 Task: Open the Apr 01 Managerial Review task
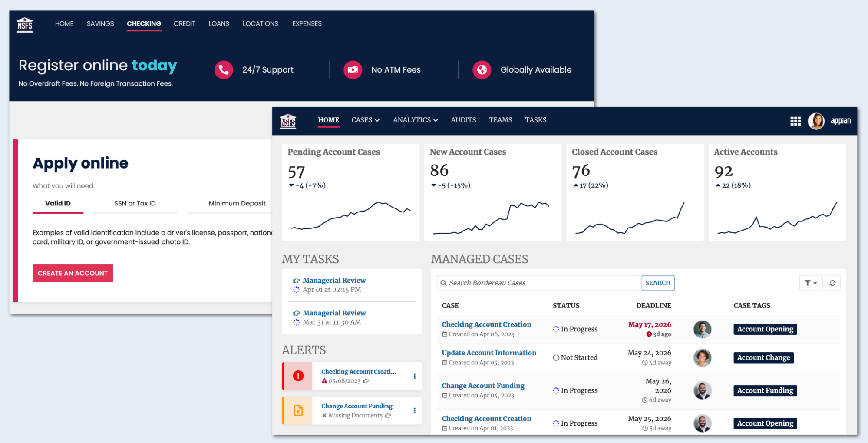(334, 281)
